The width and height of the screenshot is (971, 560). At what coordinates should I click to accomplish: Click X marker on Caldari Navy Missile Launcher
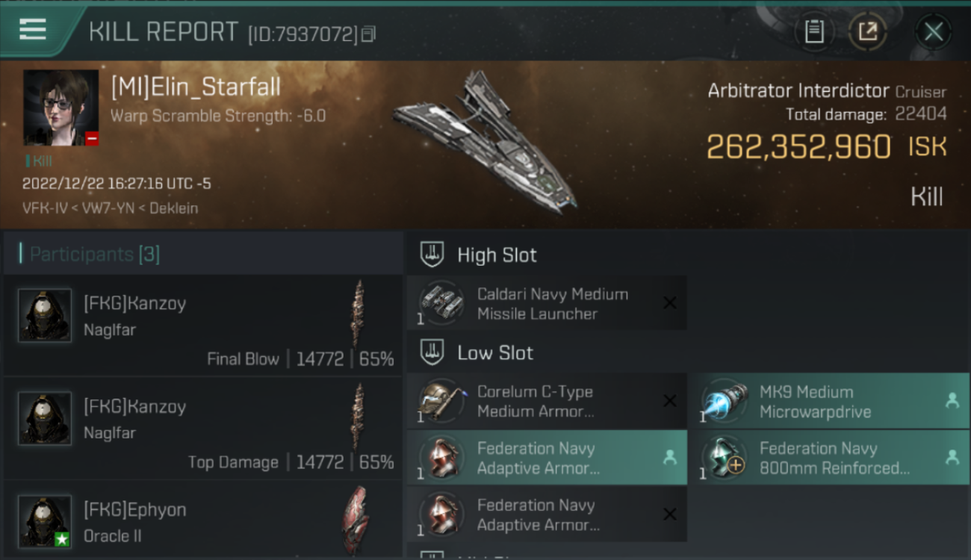click(x=670, y=303)
